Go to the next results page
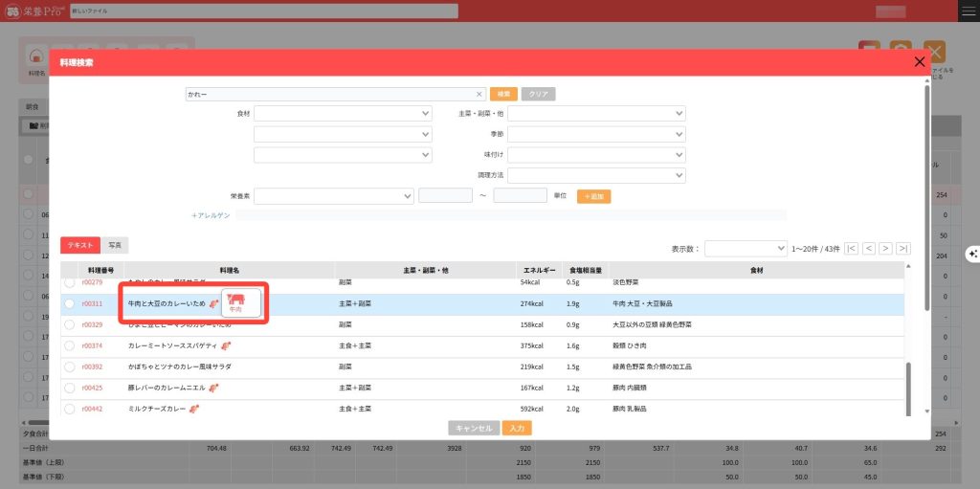This screenshot has height=489, width=980. (885, 248)
